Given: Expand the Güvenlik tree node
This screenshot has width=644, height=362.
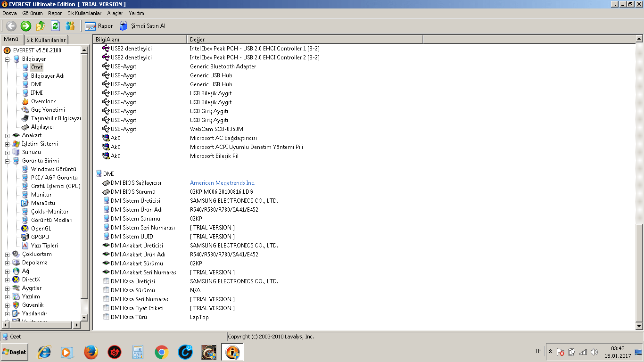Looking at the screenshot, I should pos(8,305).
